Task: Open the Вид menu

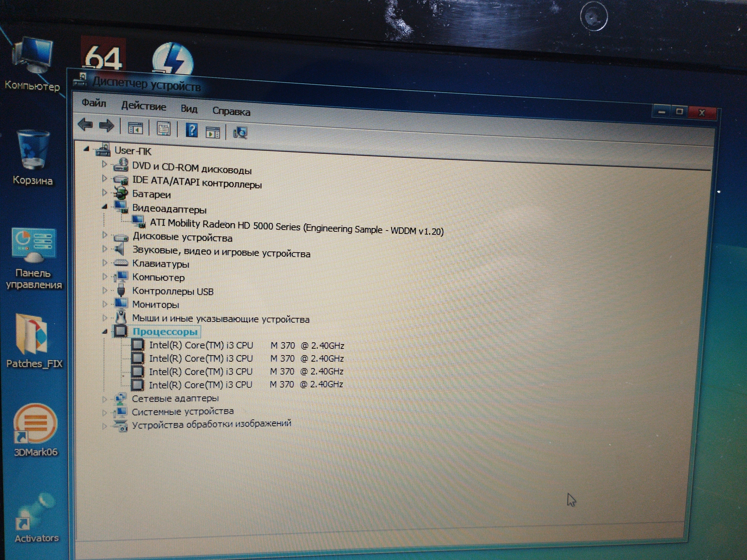Action: [x=189, y=108]
